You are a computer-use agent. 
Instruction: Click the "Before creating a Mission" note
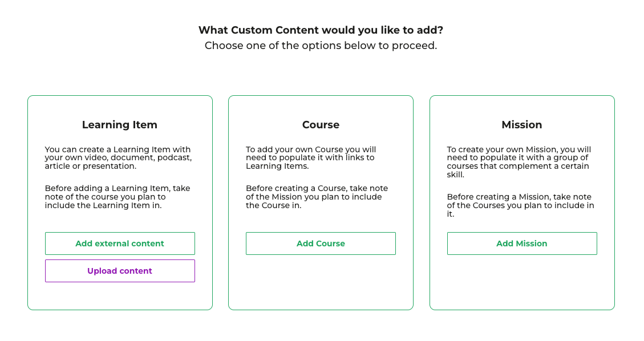point(520,205)
